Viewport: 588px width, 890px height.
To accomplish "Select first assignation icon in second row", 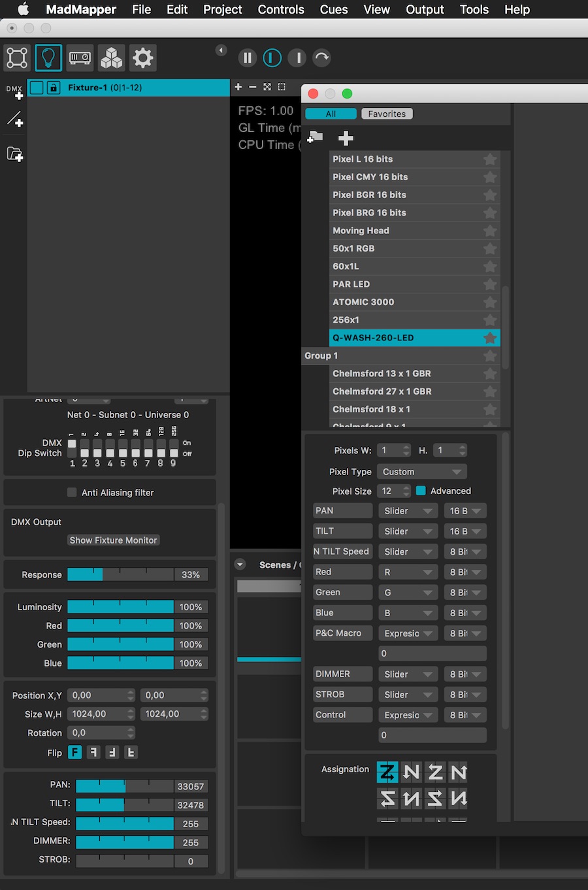I will (x=387, y=798).
